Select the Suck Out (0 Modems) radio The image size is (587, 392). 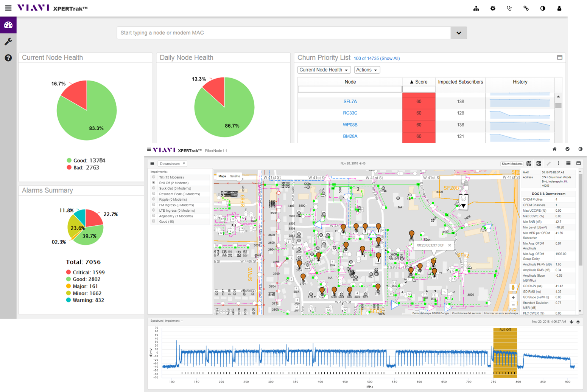pos(154,188)
